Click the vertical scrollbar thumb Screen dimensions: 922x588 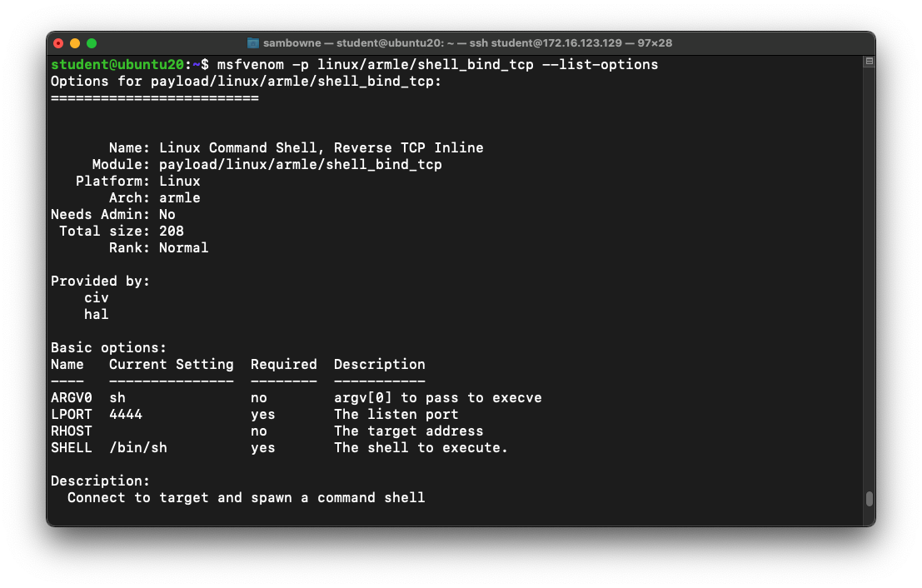tap(869, 498)
